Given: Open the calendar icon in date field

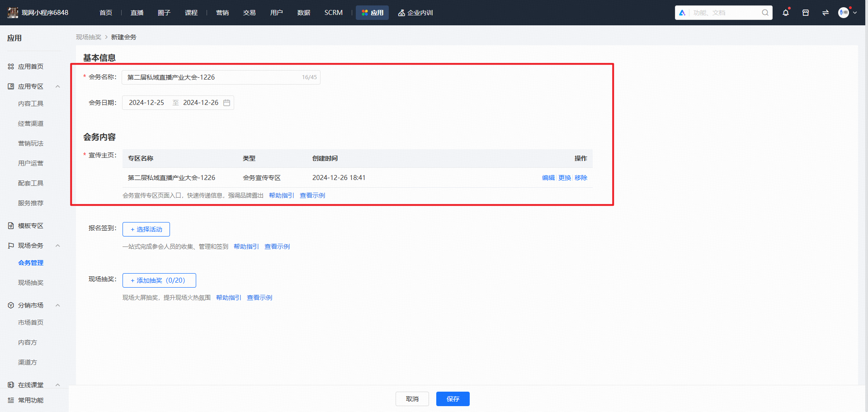Looking at the screenshot, I should (x=226, y=103).
